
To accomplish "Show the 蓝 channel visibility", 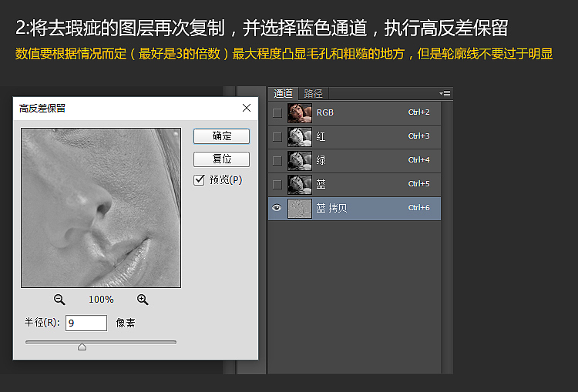I will (277, 185).
